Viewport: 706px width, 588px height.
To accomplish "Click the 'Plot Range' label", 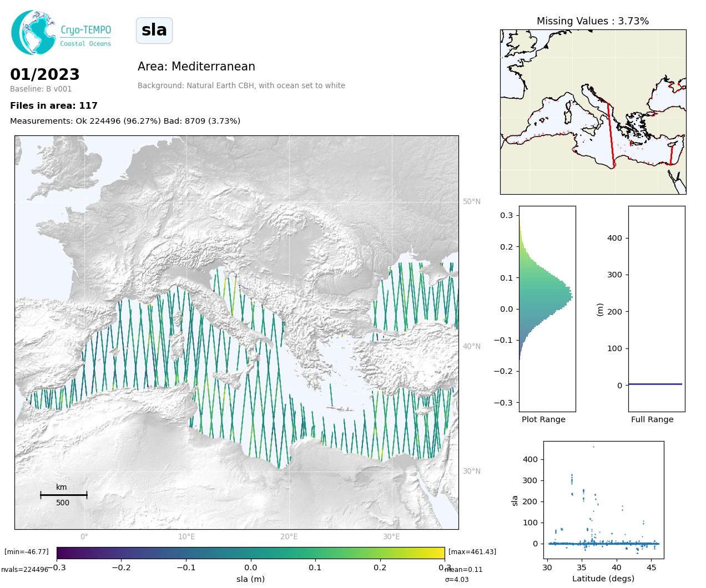I will coord(543,419).
